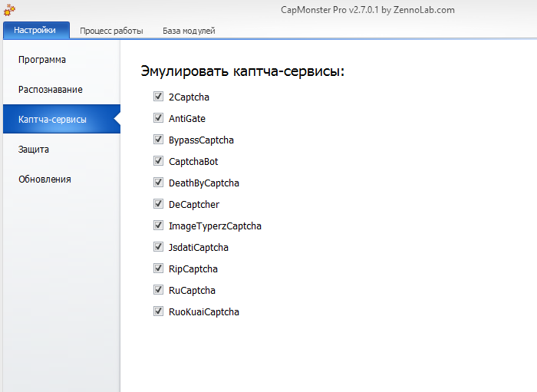Click the RuCaptcha label text
The width and height of the screenshot is (537, 392).
coord(192,290)
